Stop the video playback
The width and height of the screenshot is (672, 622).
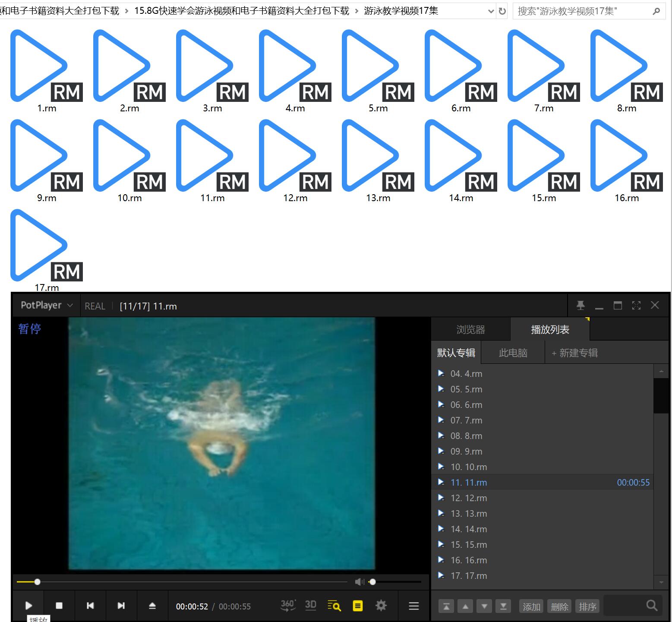click(59, 606)
